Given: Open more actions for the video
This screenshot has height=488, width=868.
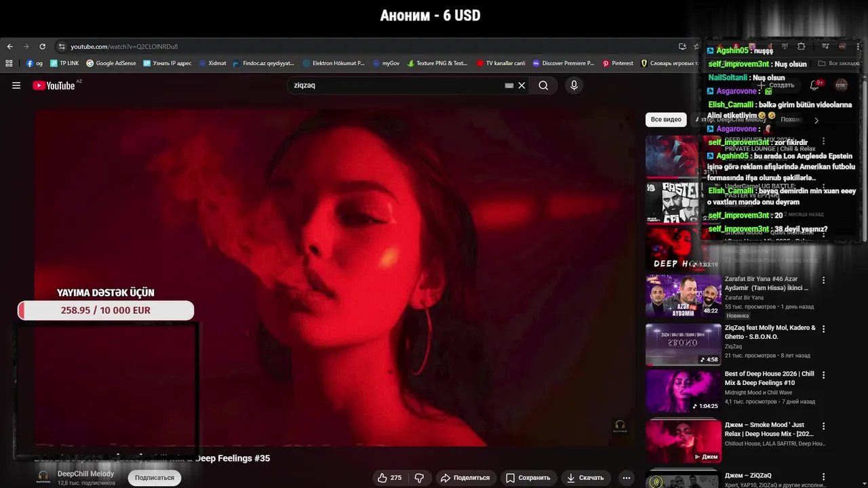Looking at the screenshot, I should (x=627, y=478).
